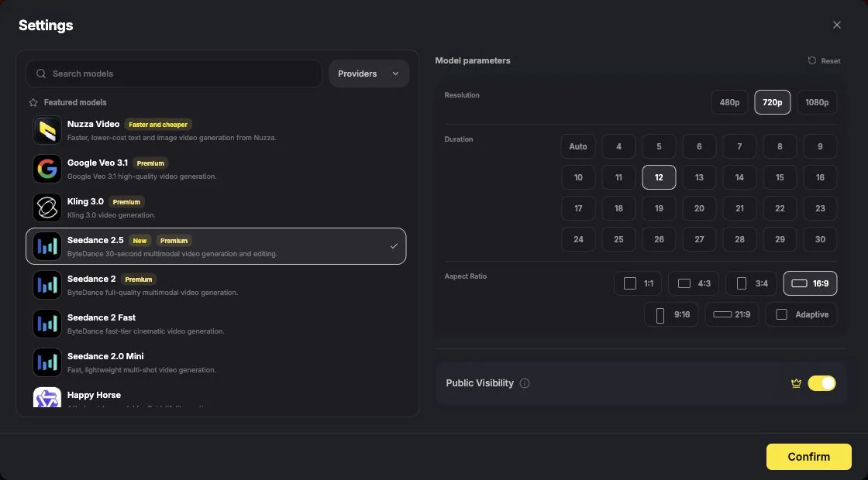The image size is (868, 480).
Task: Select the Google Veo 3.1 model
Action: click(x=216, y=169)
